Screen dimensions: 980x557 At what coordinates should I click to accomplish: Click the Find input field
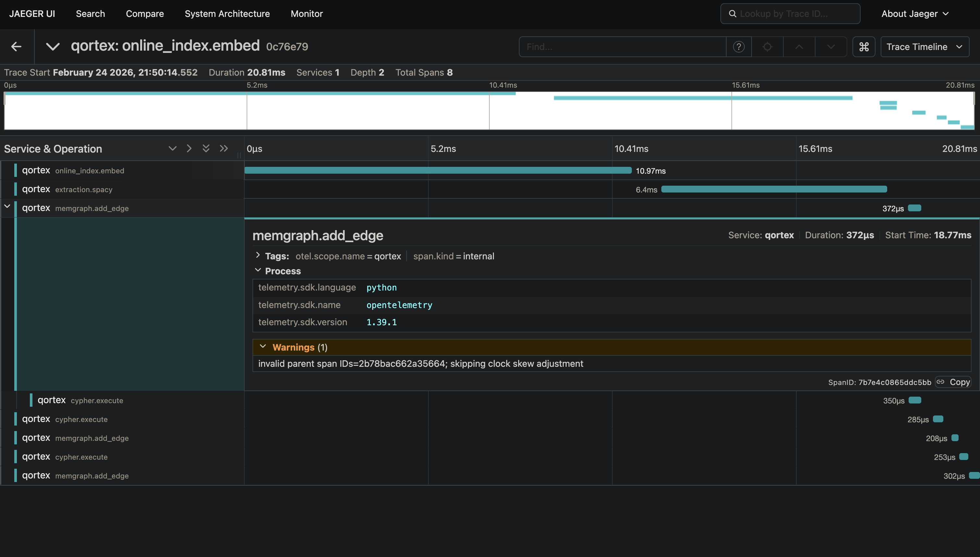(622, 47)
